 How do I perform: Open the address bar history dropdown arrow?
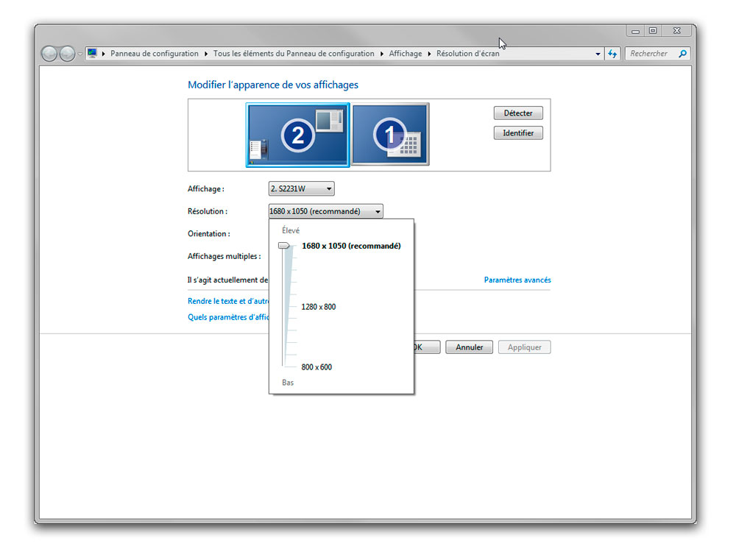click(598, 54)
